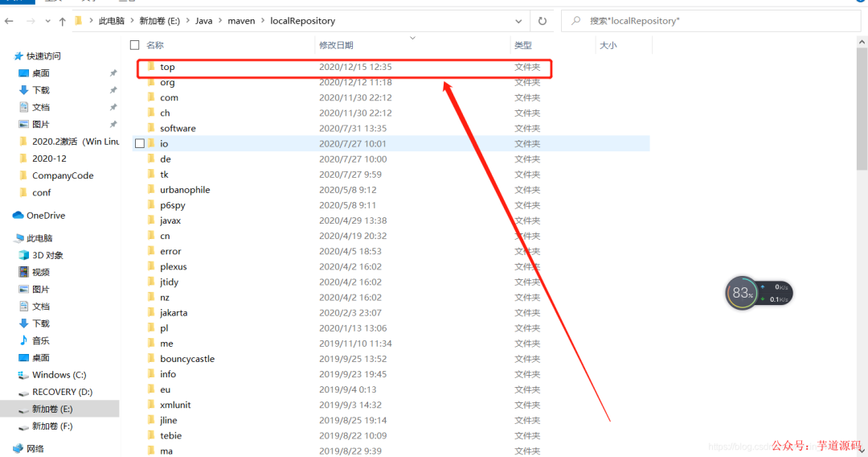This screenshot has height=457, width=868.
Task: Expand the chevron after Java breadcrumb
Action: tap(219, 21)
